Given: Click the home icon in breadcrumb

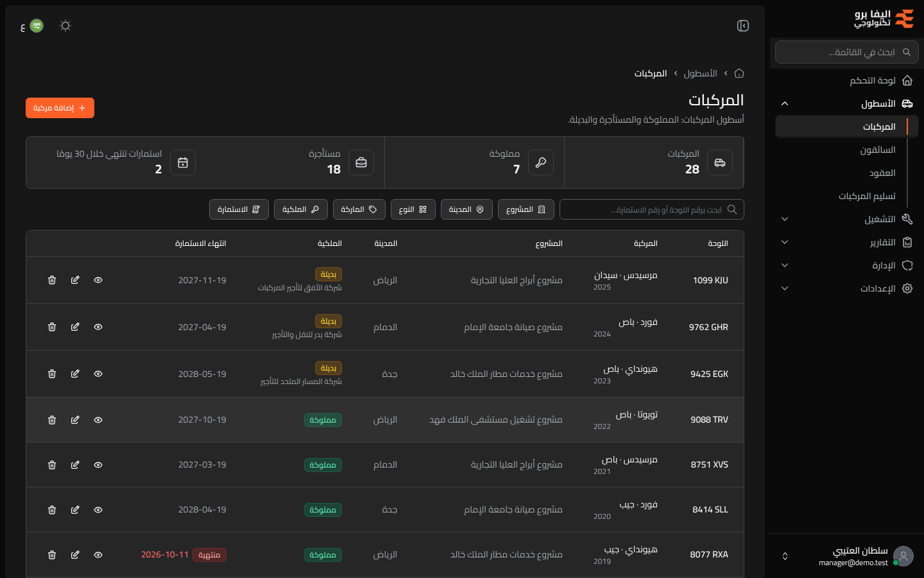Looking at the screenshot, I should click(x=739, y=73).
